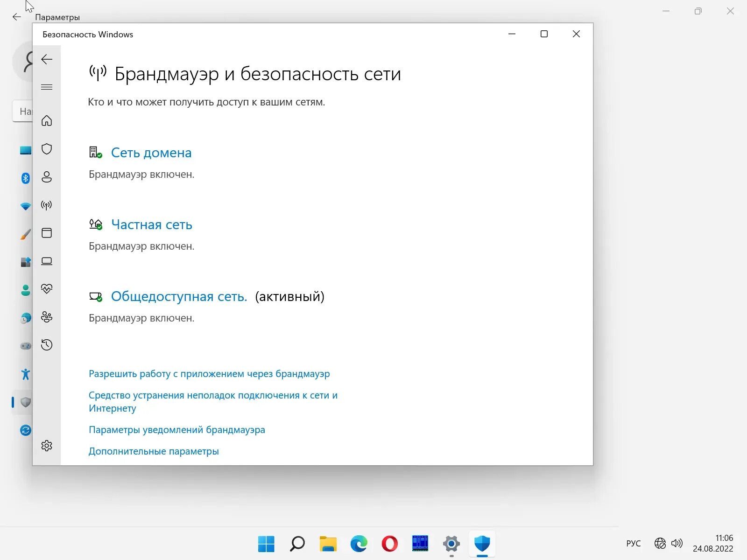
Task: Open Средство устранения неполадок подключения link
Action: (x=213, y=401)
